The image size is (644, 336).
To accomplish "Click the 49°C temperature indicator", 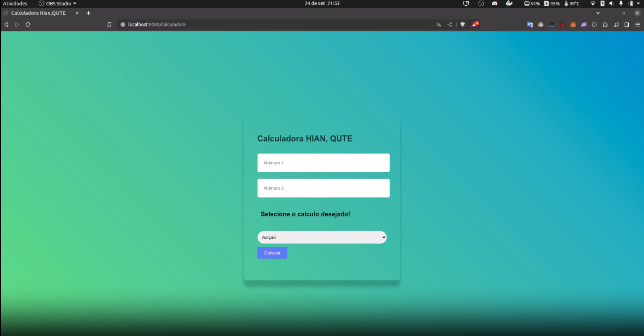I will tap(572, 3).
